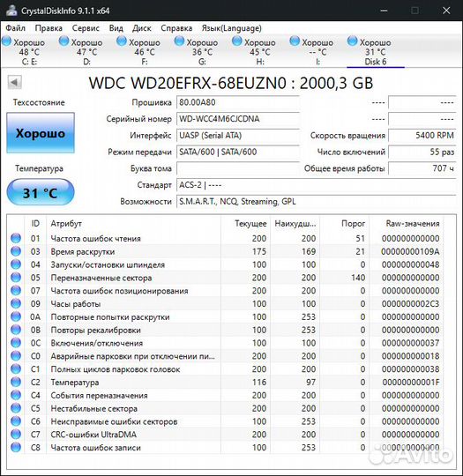The width and height of the screenshot is (463, 476).
Task: Click status icon for attribute 0B
Action: click(x=16, y=330)
